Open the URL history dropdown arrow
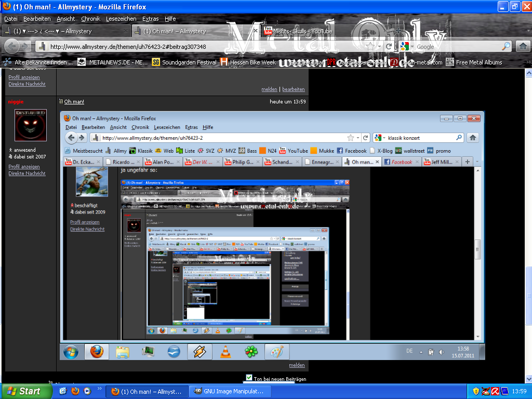 click(x=379, y=46)
